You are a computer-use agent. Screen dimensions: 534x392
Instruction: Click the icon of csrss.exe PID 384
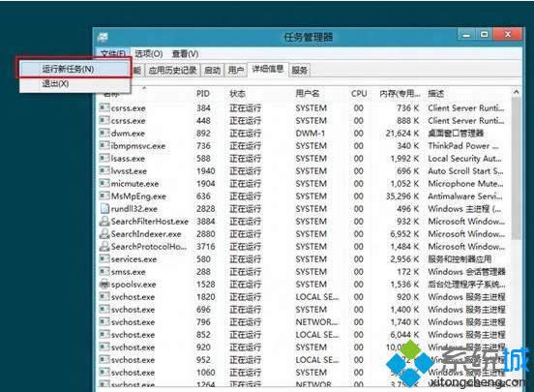(x=104, y=107)
